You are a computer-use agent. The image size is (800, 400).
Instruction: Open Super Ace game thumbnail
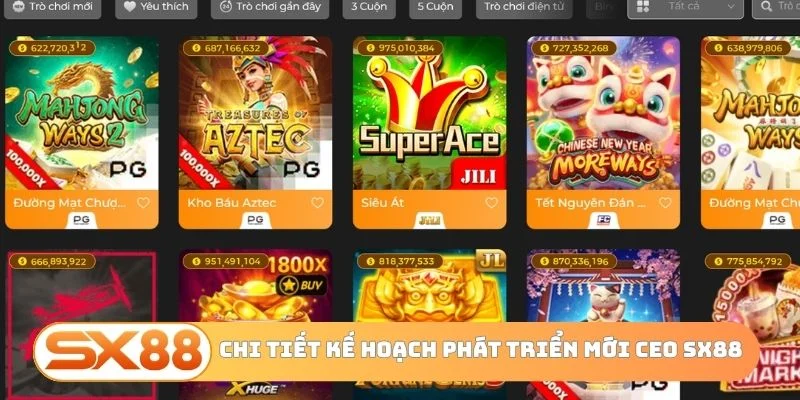click(430, 113)
